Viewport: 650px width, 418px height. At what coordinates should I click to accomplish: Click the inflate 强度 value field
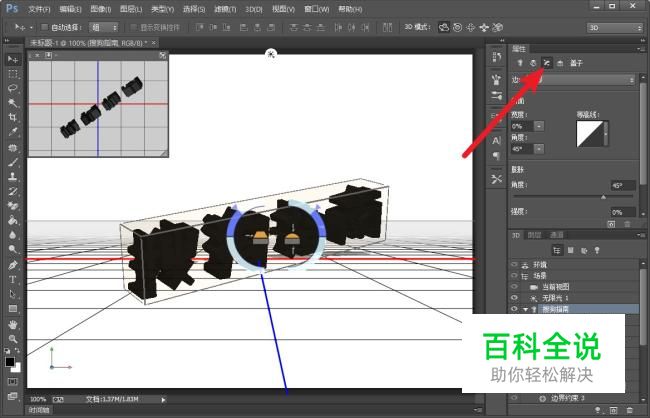623,212
